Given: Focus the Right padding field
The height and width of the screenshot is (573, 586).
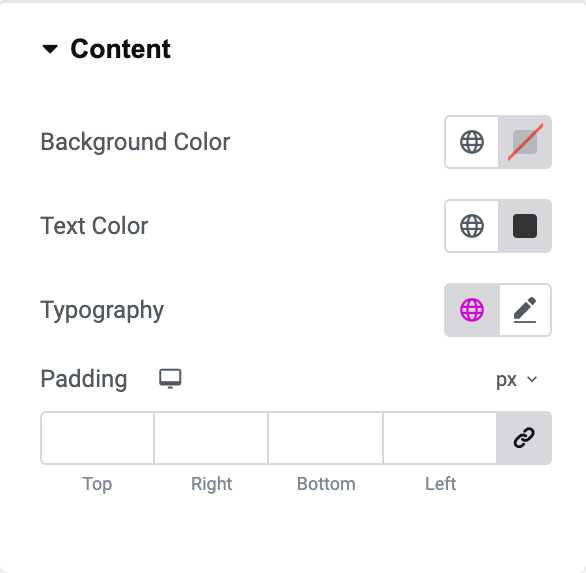Looking at the screenshot, I should pos(211,438).
